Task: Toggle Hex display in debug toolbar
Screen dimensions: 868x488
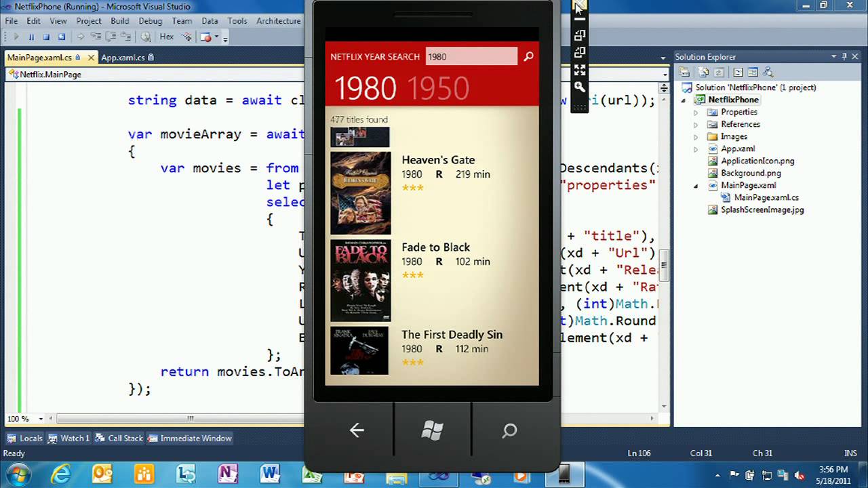Action: [166, 37]
